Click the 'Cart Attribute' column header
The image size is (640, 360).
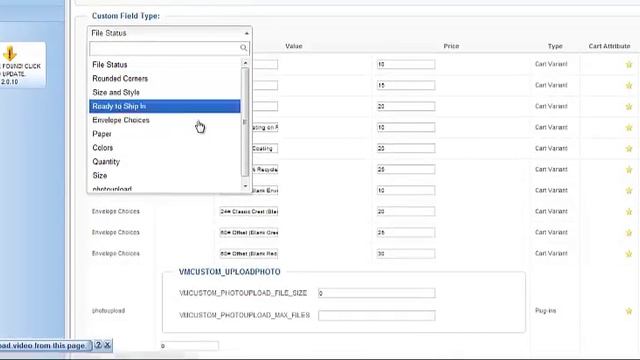click(x=609, y=46)
